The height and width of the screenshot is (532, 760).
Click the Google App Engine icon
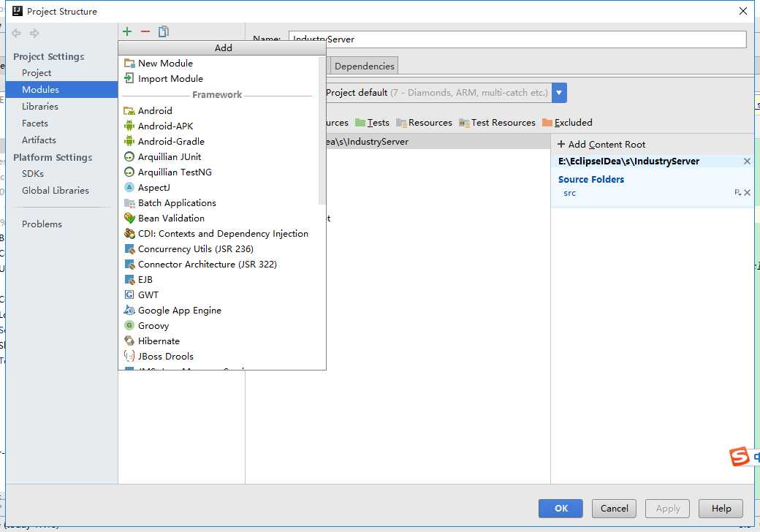point(129,310)
